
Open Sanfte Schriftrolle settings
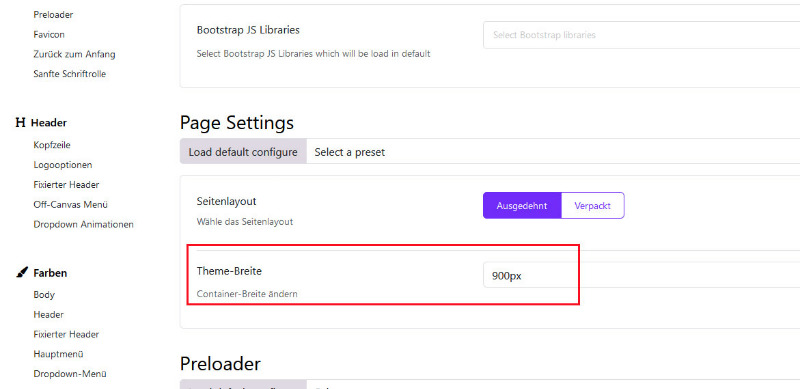pos(69,74)
